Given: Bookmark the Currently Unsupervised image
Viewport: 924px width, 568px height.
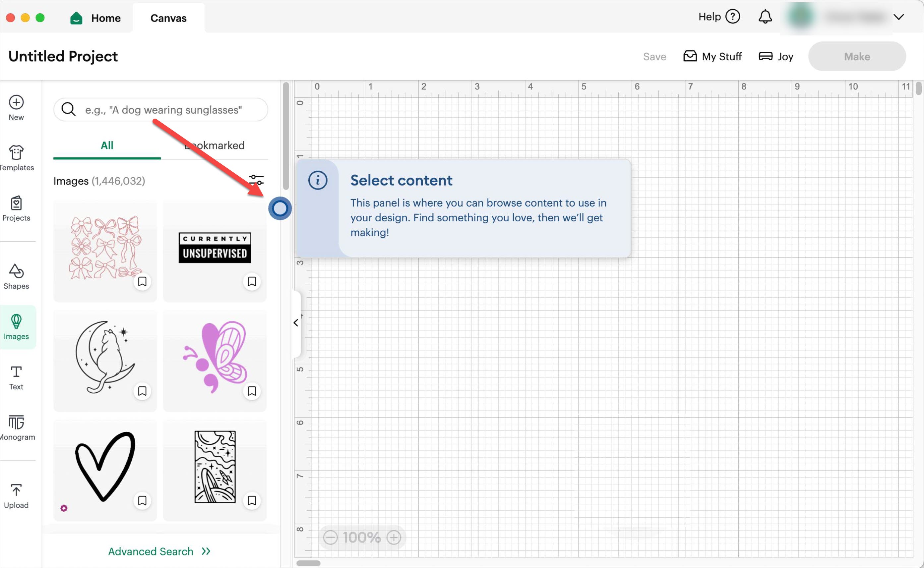Looking at the screenshot, I should click(x=252, y=281).
